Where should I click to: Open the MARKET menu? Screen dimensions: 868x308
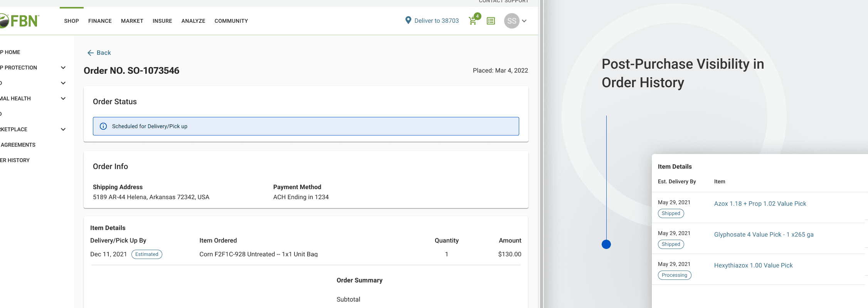[132, 21]
